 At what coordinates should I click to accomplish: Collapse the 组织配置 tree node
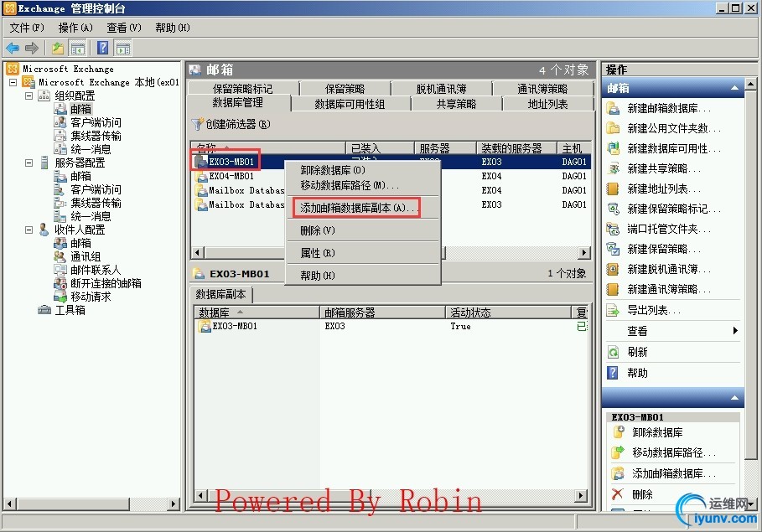click(29, 96)
